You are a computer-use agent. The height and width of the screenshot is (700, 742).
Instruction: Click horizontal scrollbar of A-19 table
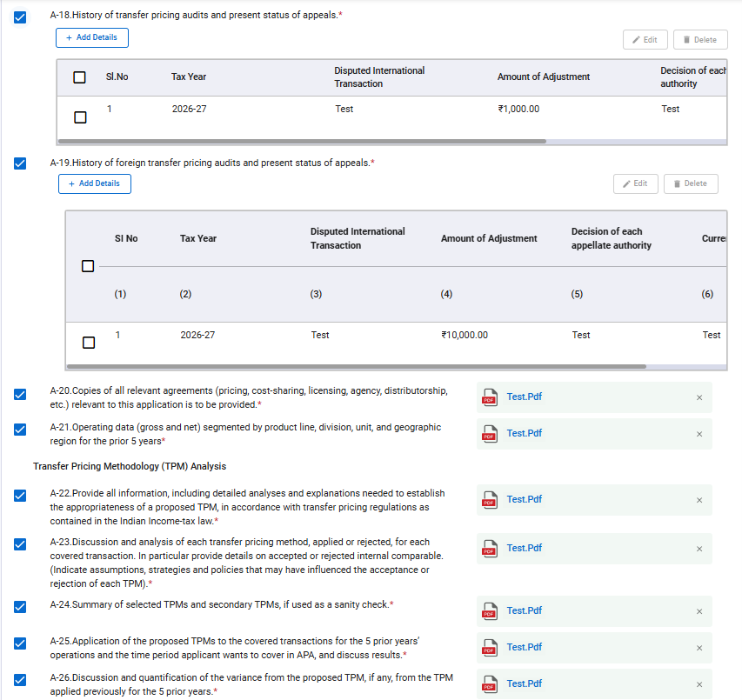point(357,367)
